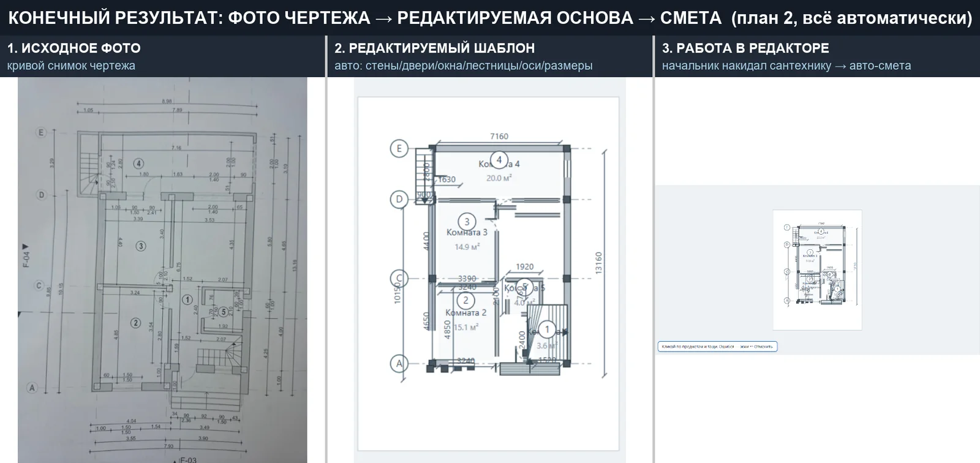The width and height of the screenshot is (980, 463).
Task: Click axis marker C in the editable template
Action: 399,279
